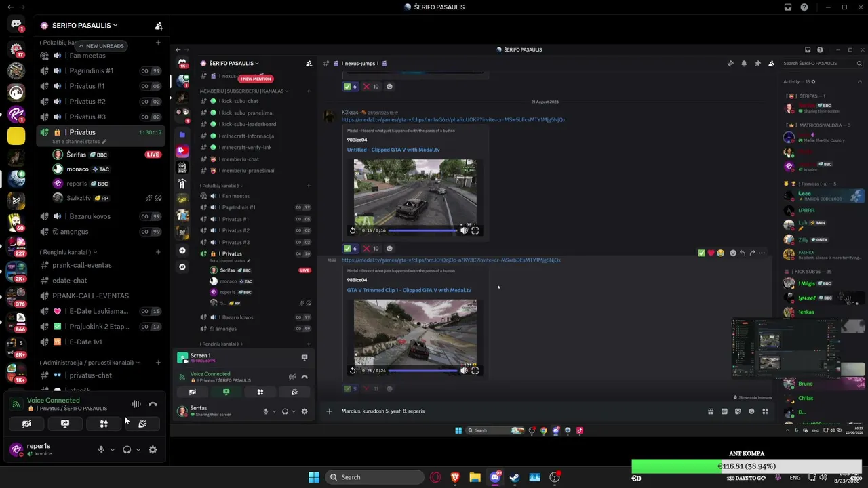This screenshot has width=868, height=488.
Task: Edit channel status pencil under Privatus
Action: point(106,142)
